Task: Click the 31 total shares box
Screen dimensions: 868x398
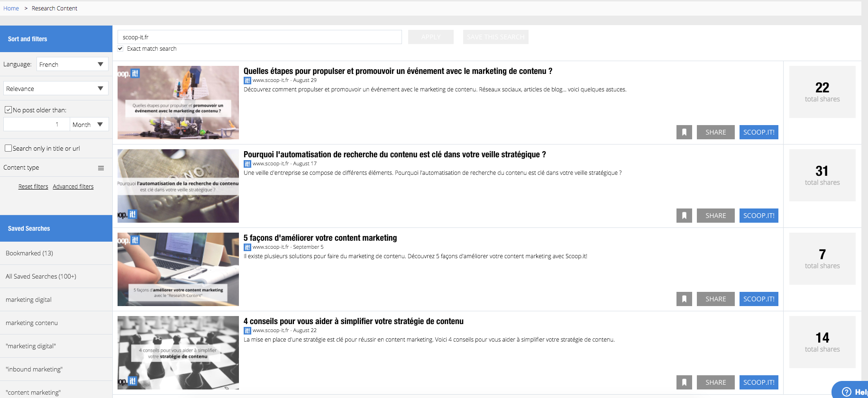Action: (x=822, y=175)
